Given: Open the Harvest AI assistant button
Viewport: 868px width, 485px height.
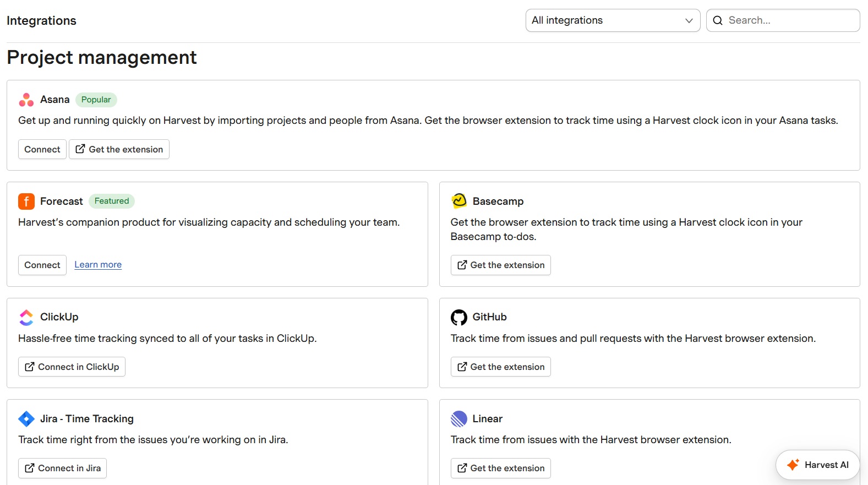Looking at the screenshot, I should 817,465.
